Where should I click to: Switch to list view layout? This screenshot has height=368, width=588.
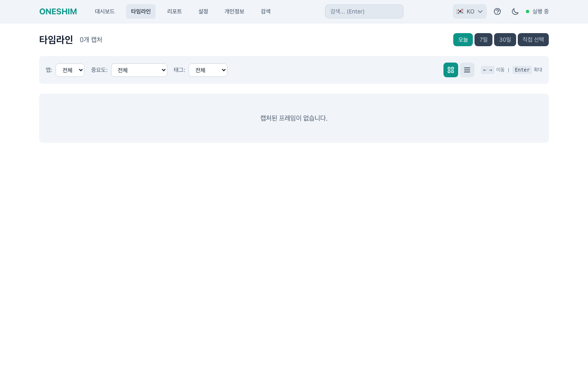click(x=467, y=70)
